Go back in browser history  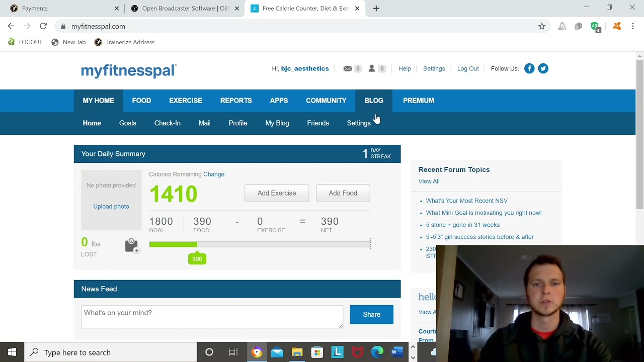[11, 26]
